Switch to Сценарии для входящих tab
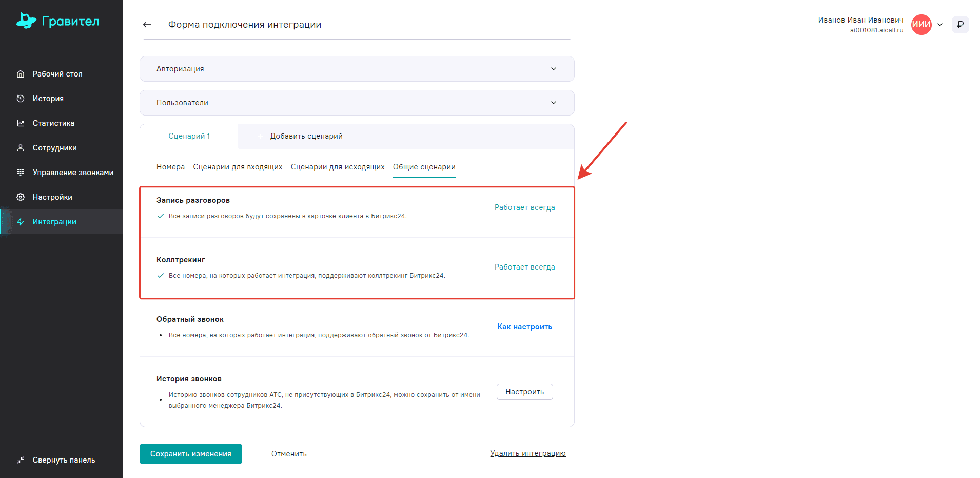980x478 pixels. coord(238,167)
